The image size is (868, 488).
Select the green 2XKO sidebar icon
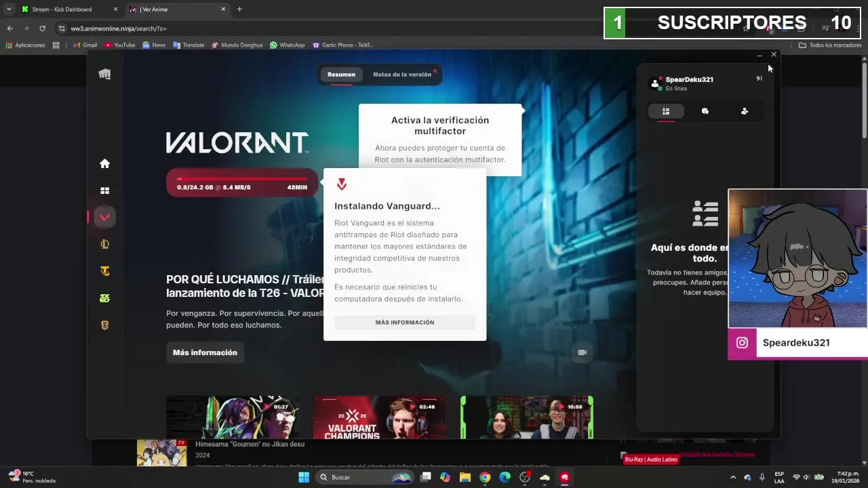pos(104,298)
